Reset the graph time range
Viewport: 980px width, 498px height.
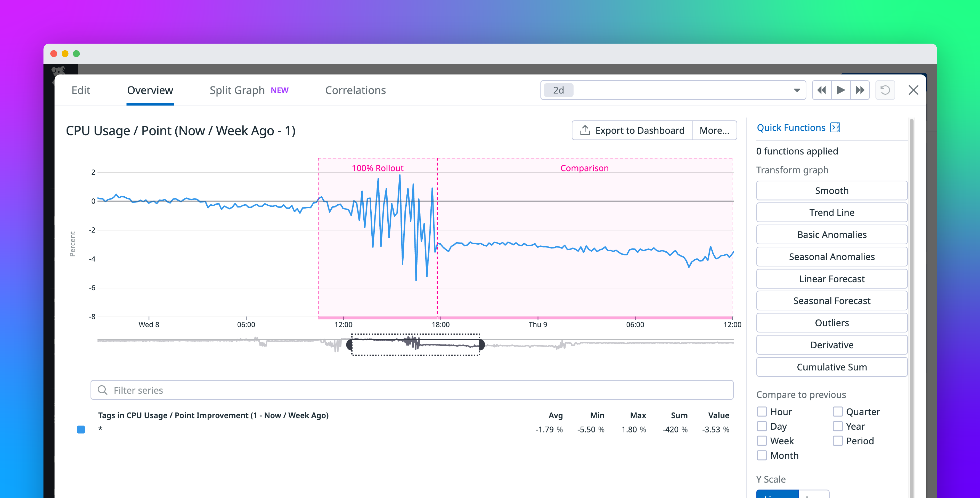[885, 90]
